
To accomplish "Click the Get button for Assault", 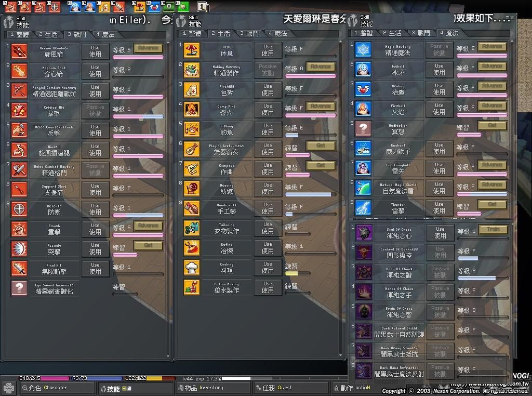I will click(148, 245).
